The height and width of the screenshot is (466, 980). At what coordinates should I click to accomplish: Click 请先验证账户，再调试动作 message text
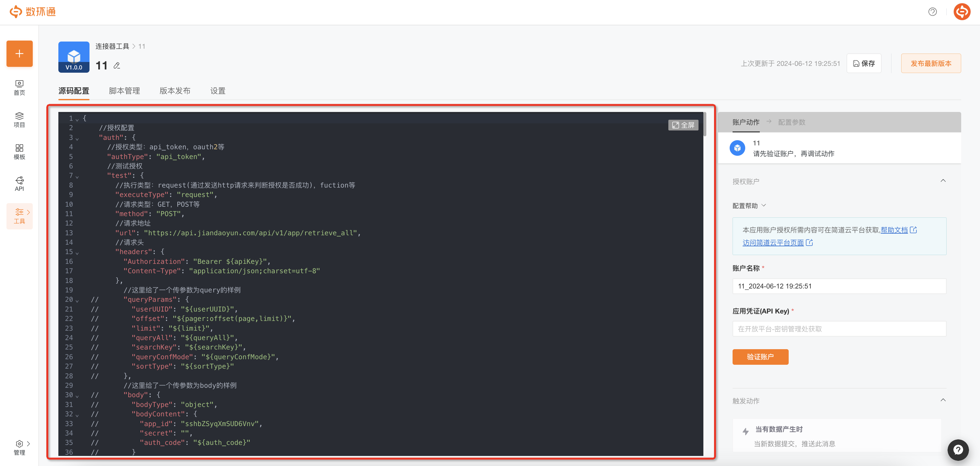(794, 154)
